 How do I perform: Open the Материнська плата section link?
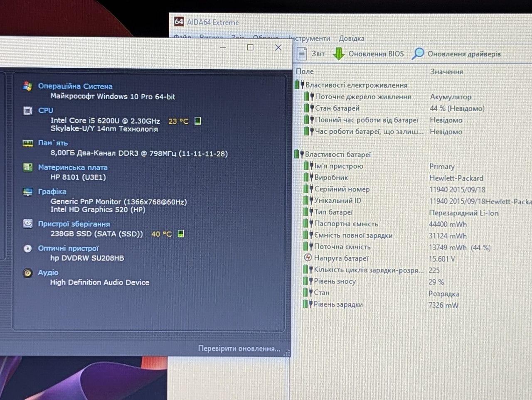click(x=73, y=167)
